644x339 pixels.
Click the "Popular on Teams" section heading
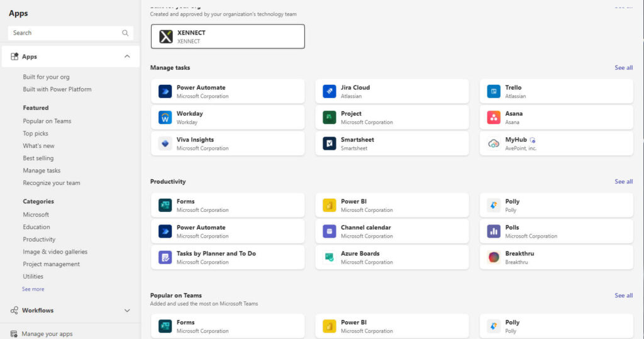coord(176,296)
